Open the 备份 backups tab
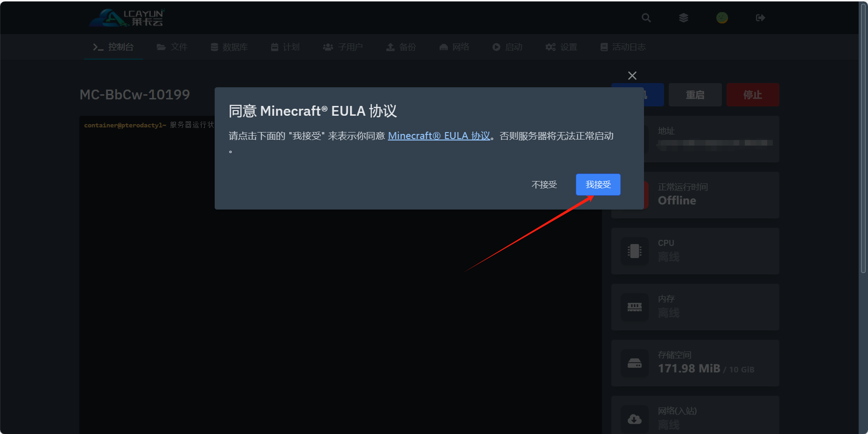This screenshot has height=434, width=868. pyautogui.click(x=401, y=47)
